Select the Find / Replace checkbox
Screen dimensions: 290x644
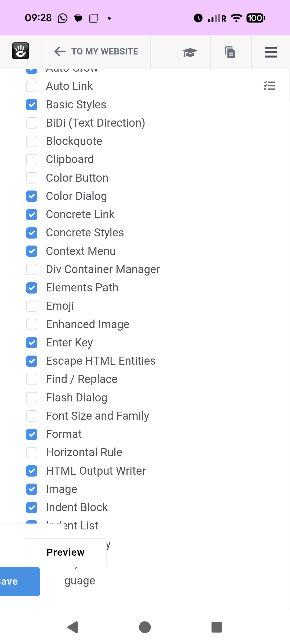click(32, 379)
